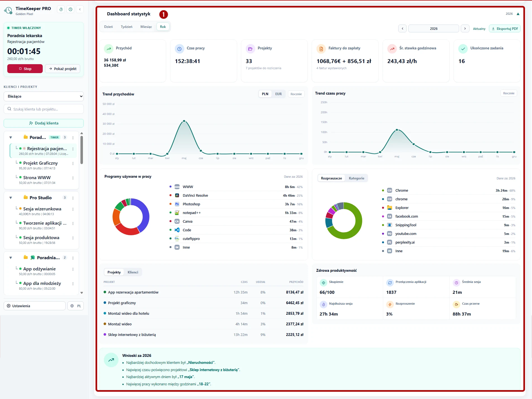Collapse the sidebar with the left chevron
532x399 pixels.
[80, 9]
